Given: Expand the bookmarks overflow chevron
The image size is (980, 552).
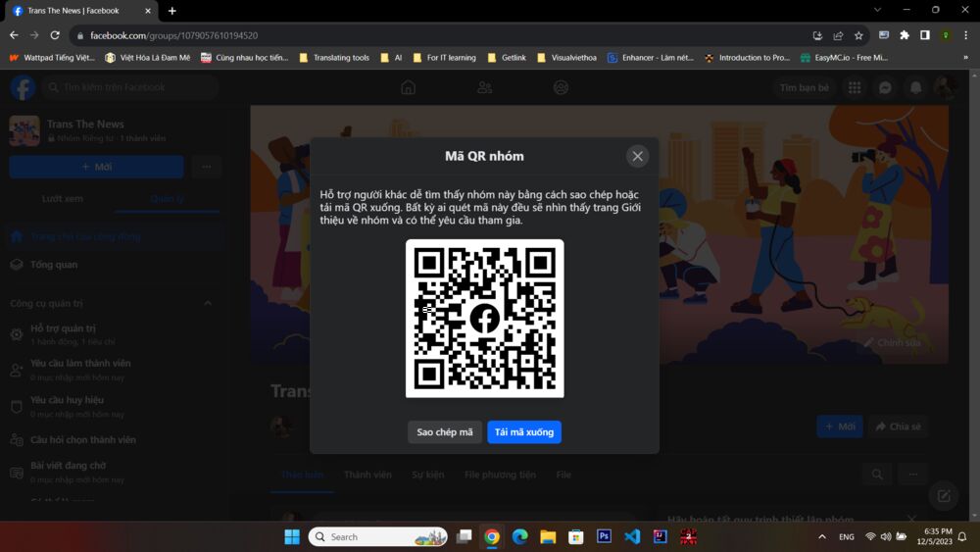Looking at the screenshot, I should tap(965, 58).
